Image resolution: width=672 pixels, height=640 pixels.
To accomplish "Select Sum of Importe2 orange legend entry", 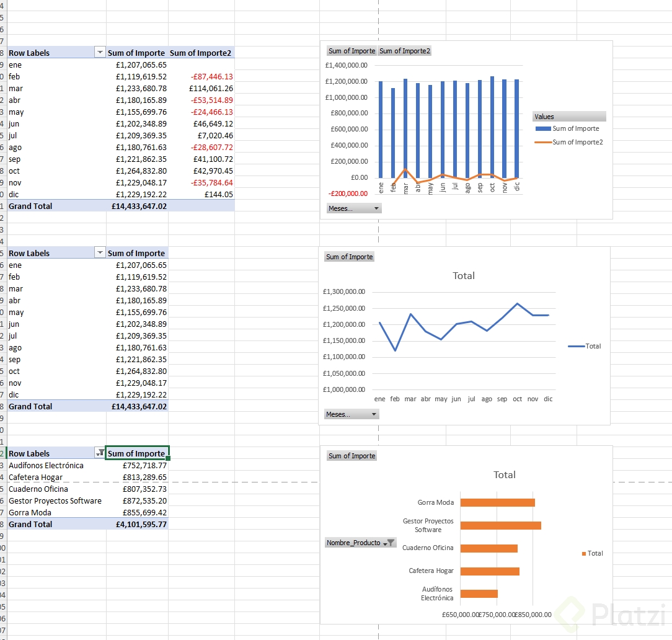I will point(568,142).
